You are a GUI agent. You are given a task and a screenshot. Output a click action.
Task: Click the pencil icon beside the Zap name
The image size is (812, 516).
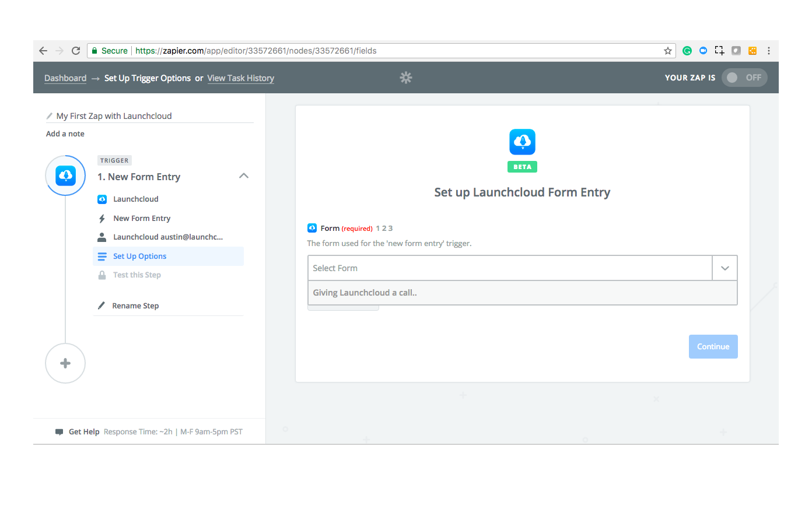pyautogui.click(x=50, y=116)
